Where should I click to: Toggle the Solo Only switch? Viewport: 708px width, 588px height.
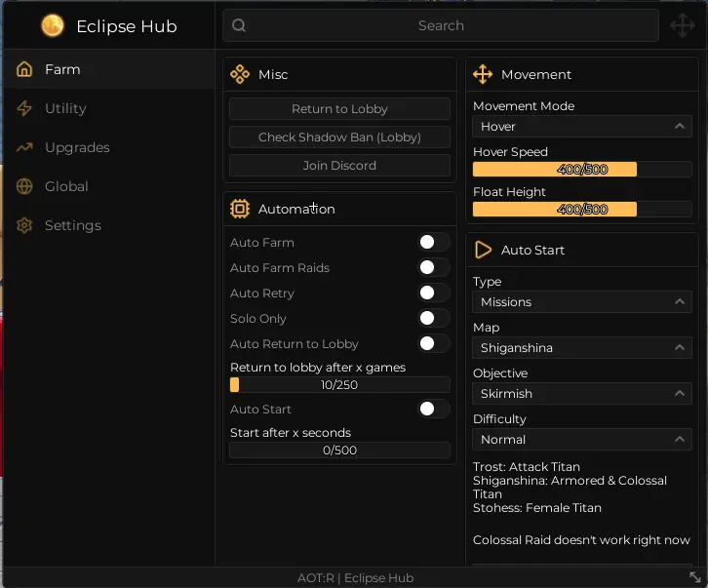coord(433,318)
